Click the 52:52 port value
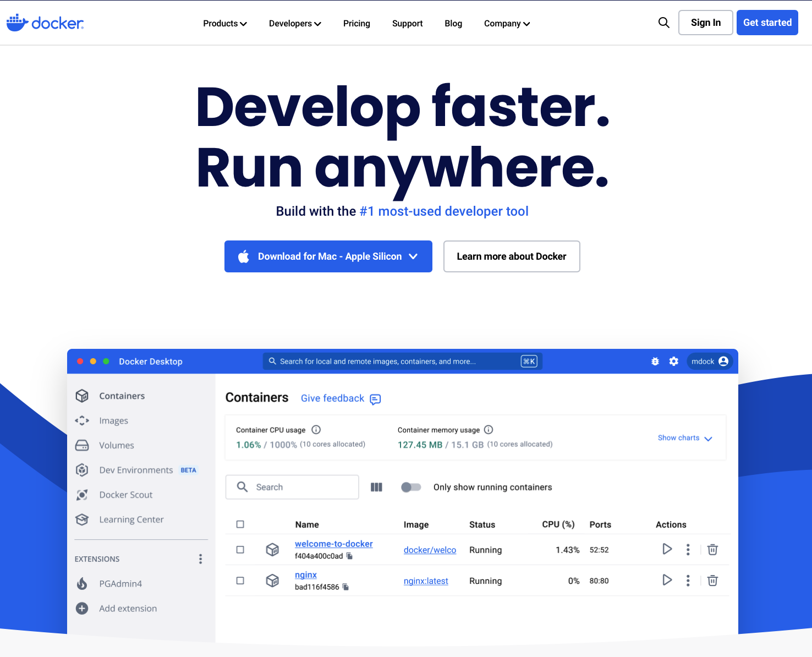Image resolution: width=812 pixels, height=657 pixels. tap(599, 550)
